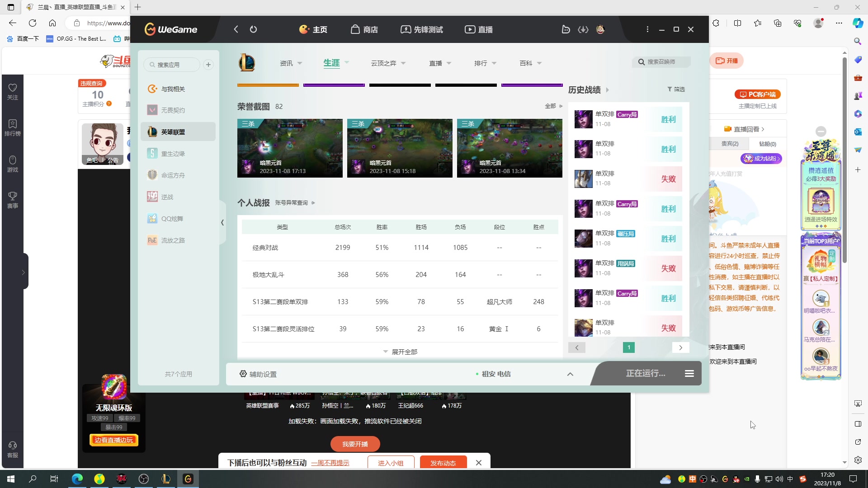The height and width of the screenshot is (488, 868).
Task: Add application with plus button
Action: (x=208, y=65)
